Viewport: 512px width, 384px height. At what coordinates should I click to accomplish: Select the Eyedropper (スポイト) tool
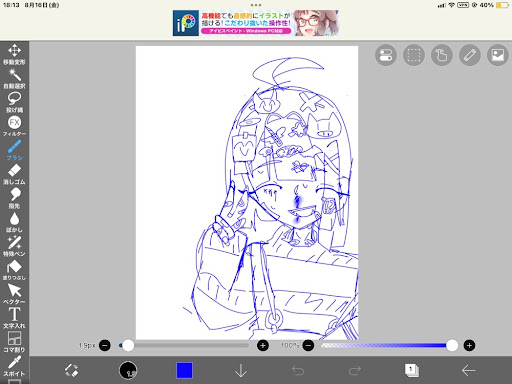point(14,366)
